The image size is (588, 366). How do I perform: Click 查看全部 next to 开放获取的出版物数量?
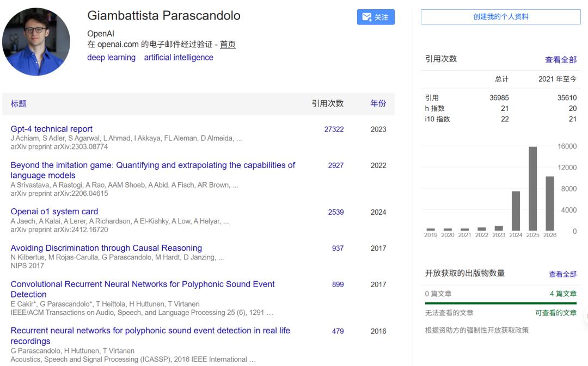[x=562, y=274]
